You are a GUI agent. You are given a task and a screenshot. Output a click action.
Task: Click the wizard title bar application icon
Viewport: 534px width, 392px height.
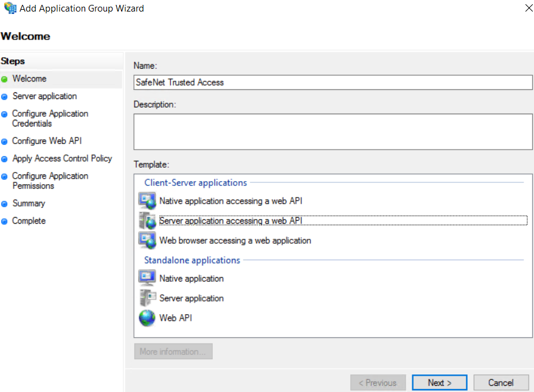[x=10, y=8]
